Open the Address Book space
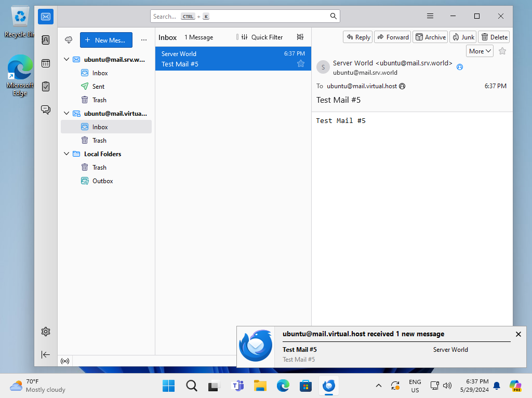The image size is (532, 398). pos(46,40)
